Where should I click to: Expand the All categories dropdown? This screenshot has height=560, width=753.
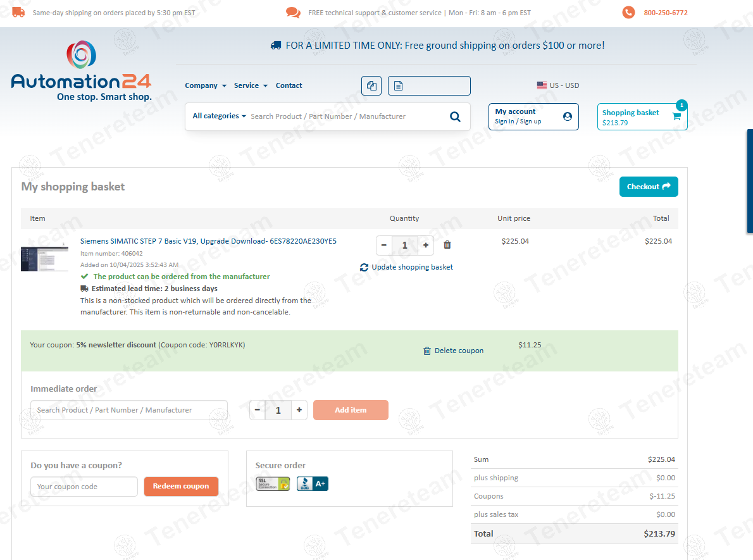pos(219,116)
